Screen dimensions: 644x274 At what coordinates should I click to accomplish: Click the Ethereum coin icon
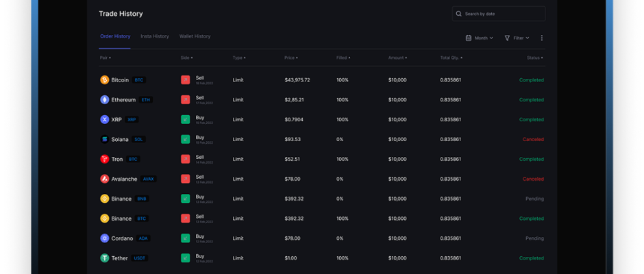coord(105,100)
